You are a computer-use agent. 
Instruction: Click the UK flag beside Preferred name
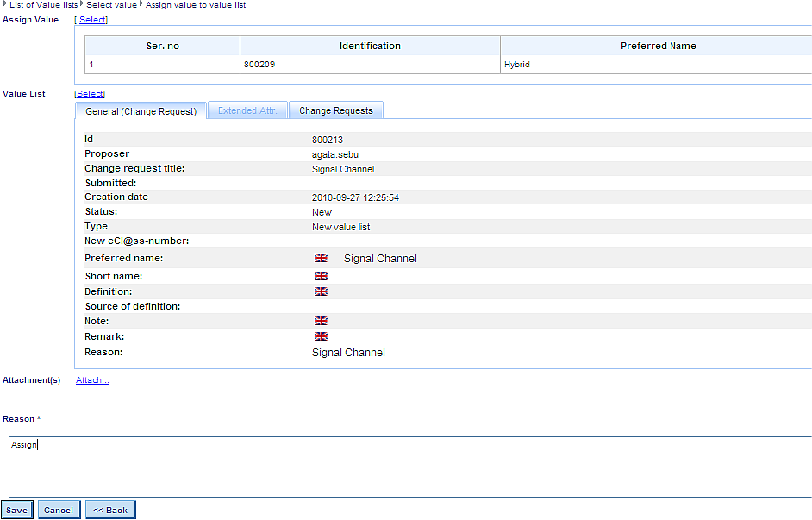pyautogui.click(x=321, y=258)
